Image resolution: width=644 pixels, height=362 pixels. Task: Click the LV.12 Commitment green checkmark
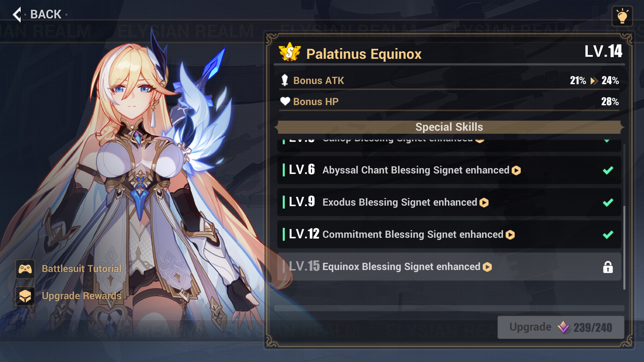coord(608,235)
